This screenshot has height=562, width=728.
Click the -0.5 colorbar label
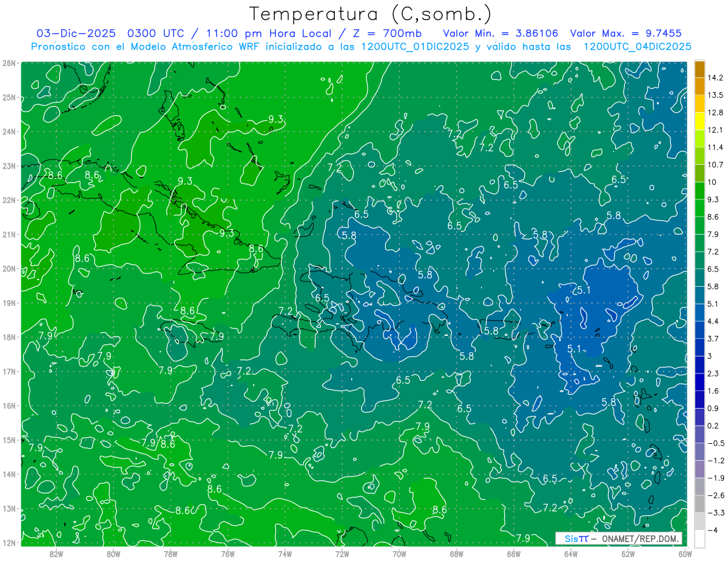click(715, 443)
